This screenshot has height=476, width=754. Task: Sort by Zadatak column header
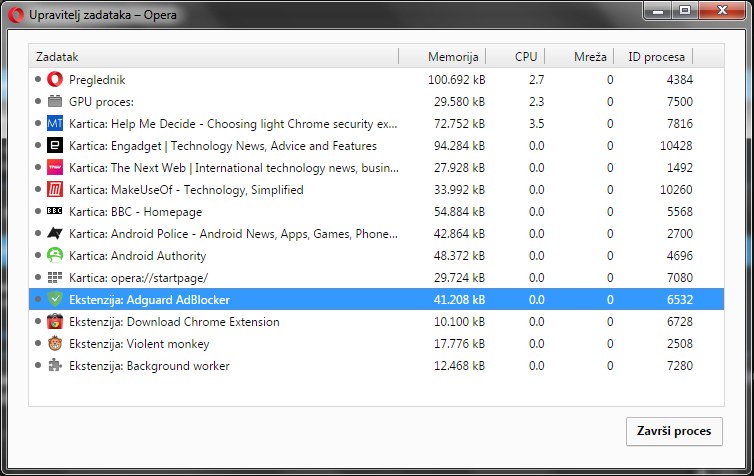pyautogui.click(x=214, y=56)
